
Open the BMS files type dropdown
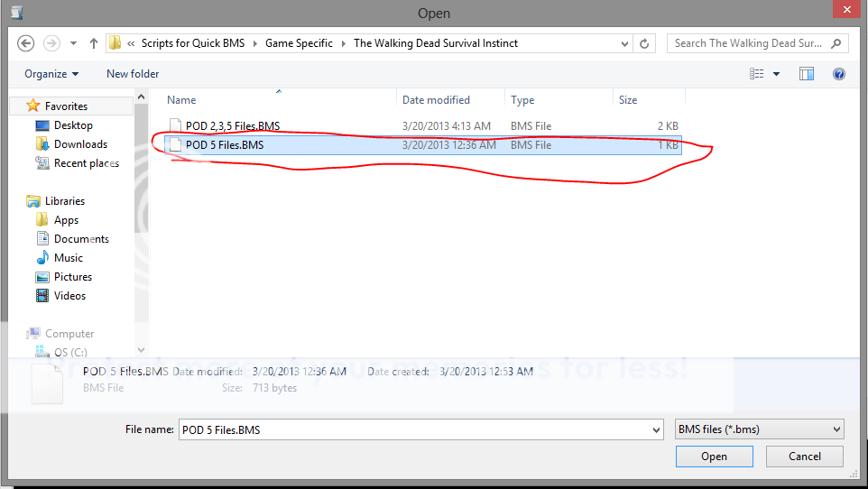(759, 429)
